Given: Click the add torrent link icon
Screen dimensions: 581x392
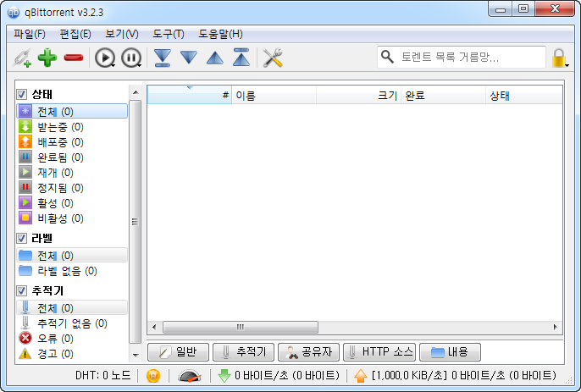Looking at the screenshot, I should 22,58.
